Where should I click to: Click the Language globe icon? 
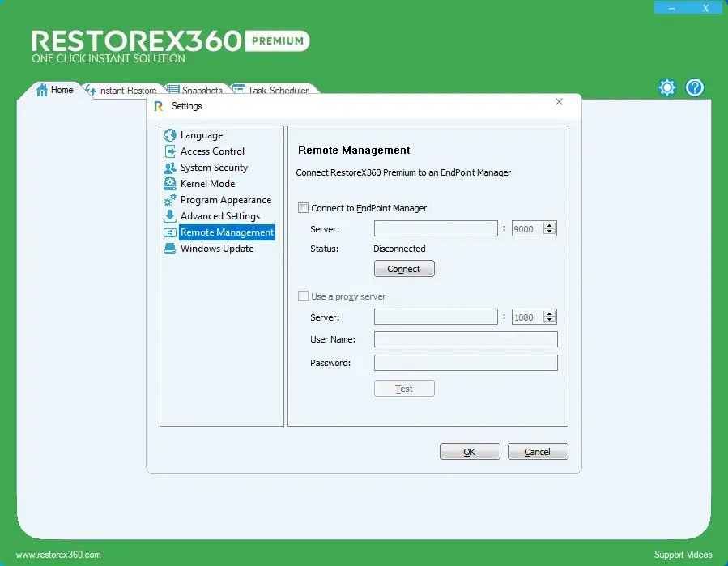[169, 135]
